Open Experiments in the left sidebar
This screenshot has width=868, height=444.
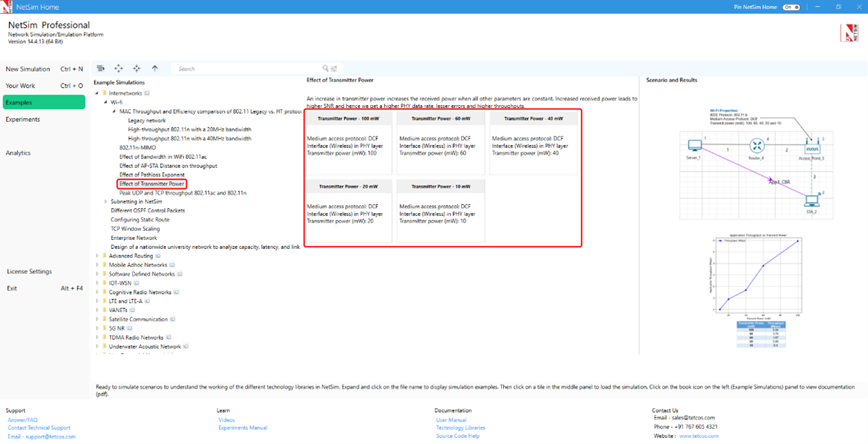pos(23,120)
